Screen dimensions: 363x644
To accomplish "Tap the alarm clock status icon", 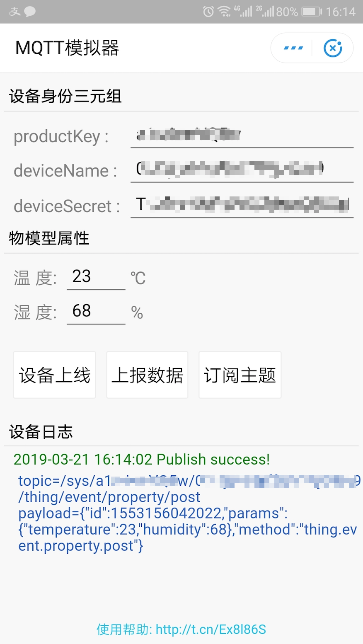I will (208, 12).
